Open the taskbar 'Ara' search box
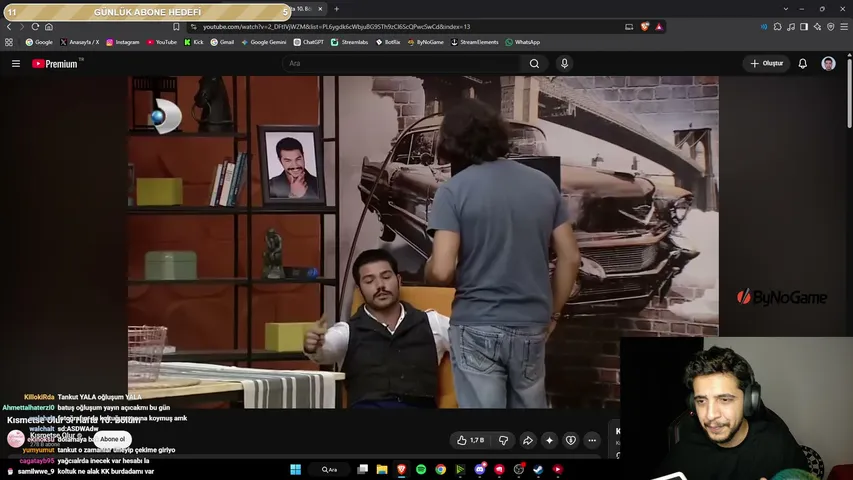Viewport: 853px width, 480px height. (x=329, y=469)
